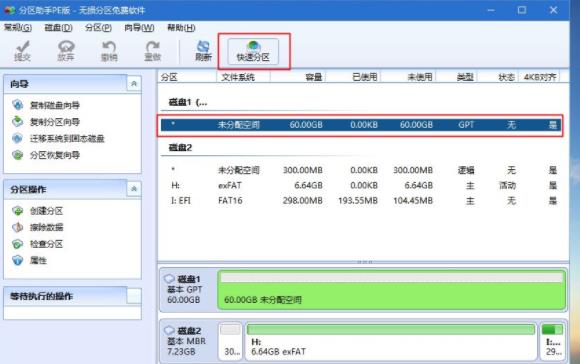Click the 快速分区 quick partition button
Viewport: 580px width, 364px height.
click(x=253, y=51)
